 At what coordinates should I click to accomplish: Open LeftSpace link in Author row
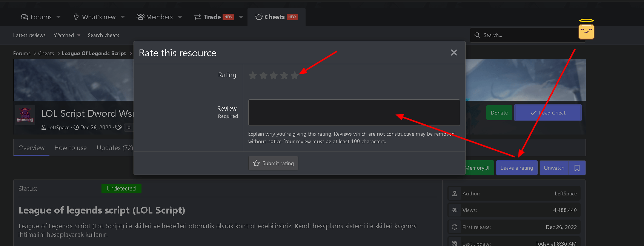tap(566, 193)
